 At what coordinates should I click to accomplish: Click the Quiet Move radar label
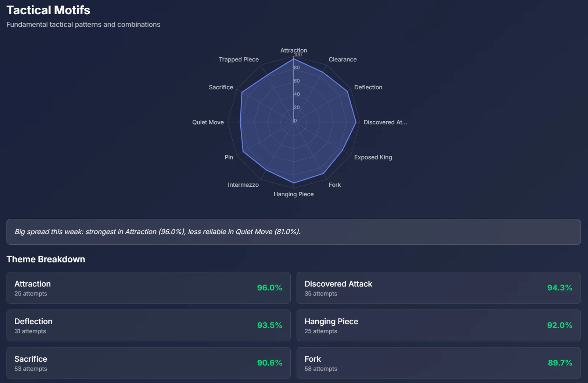(x=208, y=122)
